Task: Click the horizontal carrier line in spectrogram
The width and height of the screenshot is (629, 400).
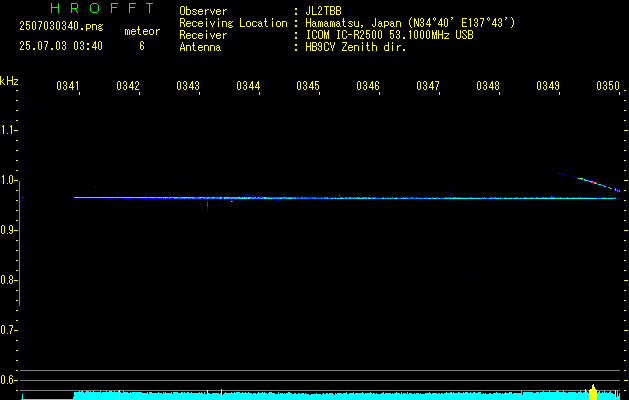Action: [x=347, y=198]
